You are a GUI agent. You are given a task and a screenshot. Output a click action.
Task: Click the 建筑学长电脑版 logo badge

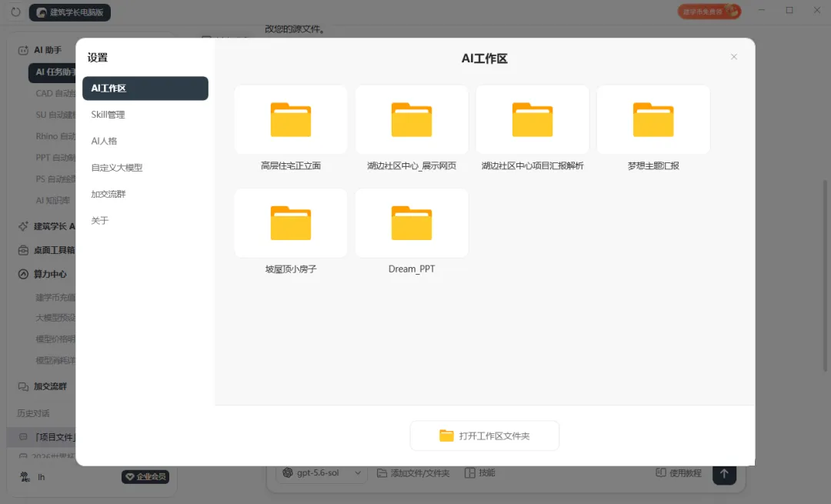(70, 12)
